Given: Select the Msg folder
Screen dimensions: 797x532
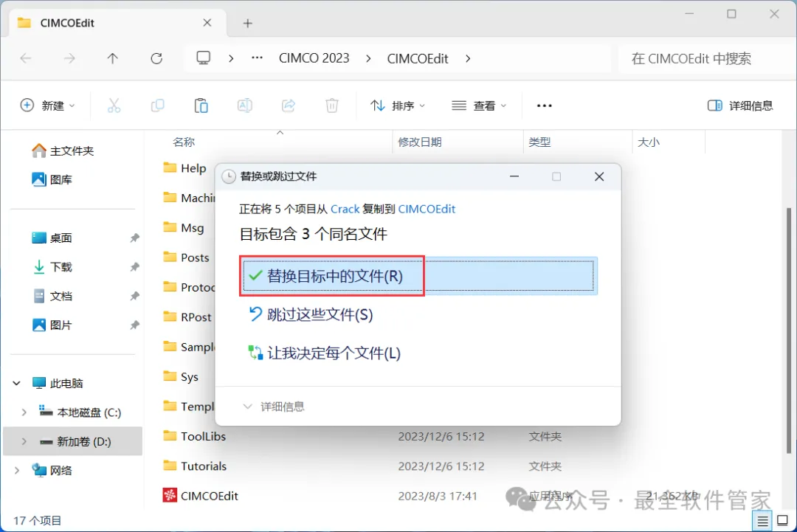Looking at the screenshot, I should 184,228.
